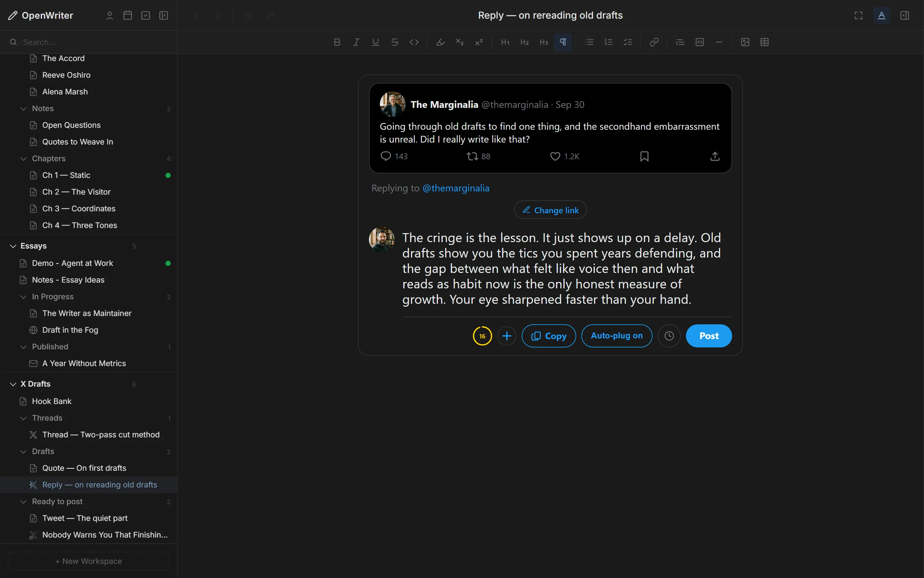Collapse the X Drafts section

13,384
